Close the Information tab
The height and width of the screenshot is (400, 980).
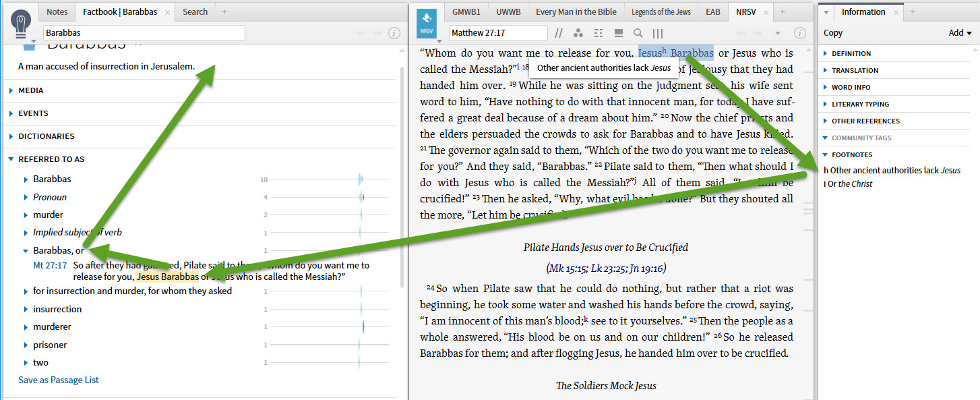[x=896, y=12]
